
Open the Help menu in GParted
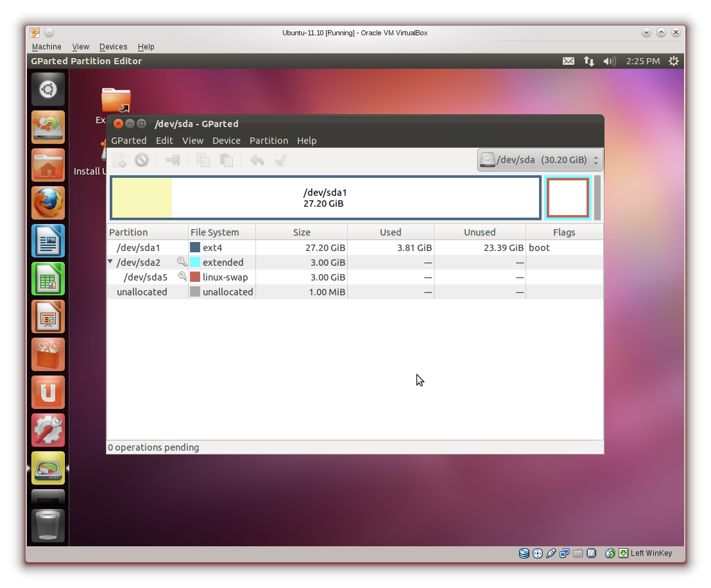(x=307, y=141)
